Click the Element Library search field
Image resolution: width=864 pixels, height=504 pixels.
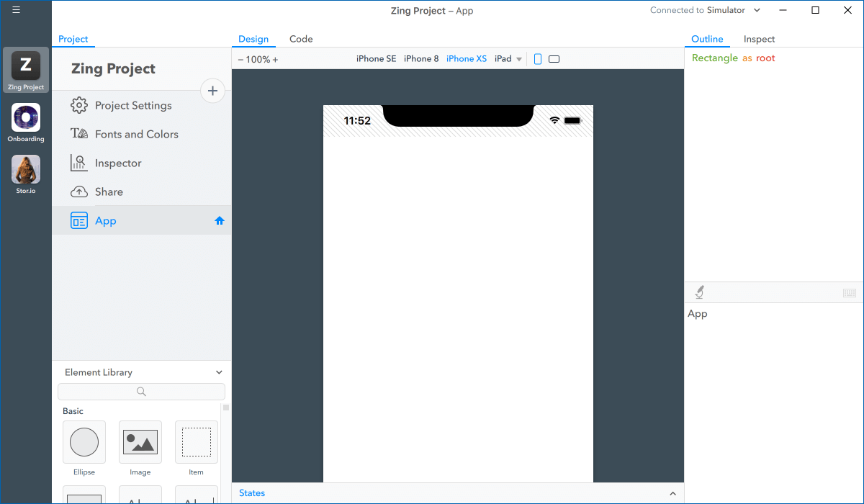(x=141, y=392)
